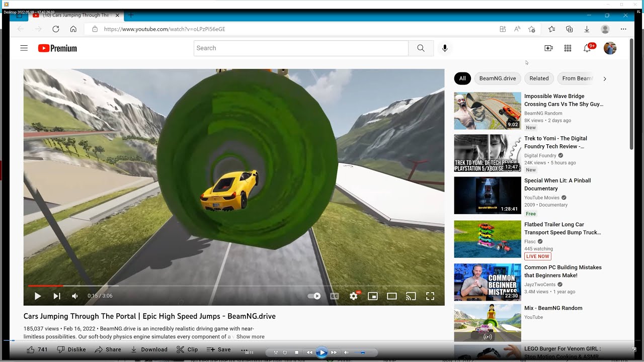Open Edge Downloads icon
This screenshot has height=362, width=644.
coord(587,29)
